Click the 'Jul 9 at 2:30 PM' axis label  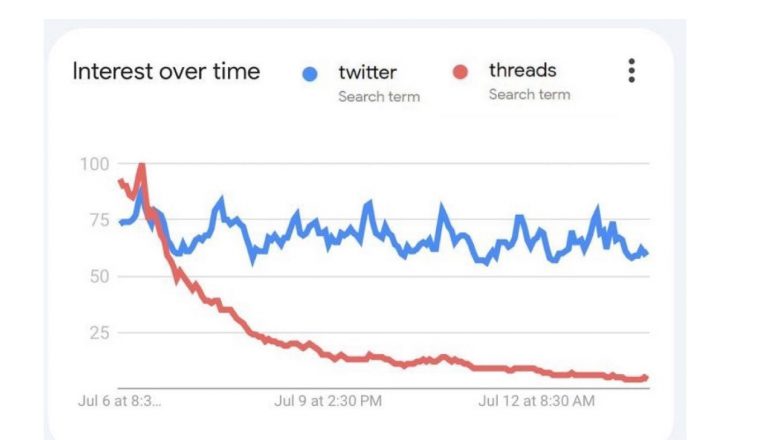[328, 401]
